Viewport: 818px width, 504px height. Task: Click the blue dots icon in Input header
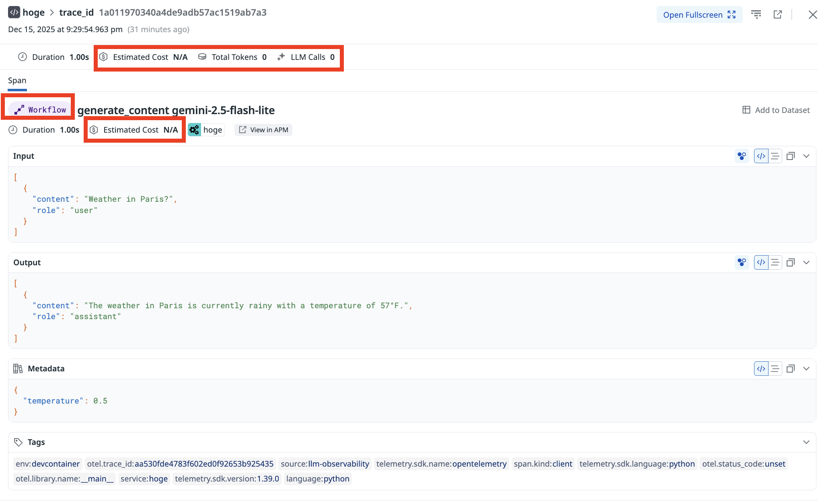point(742,156)
